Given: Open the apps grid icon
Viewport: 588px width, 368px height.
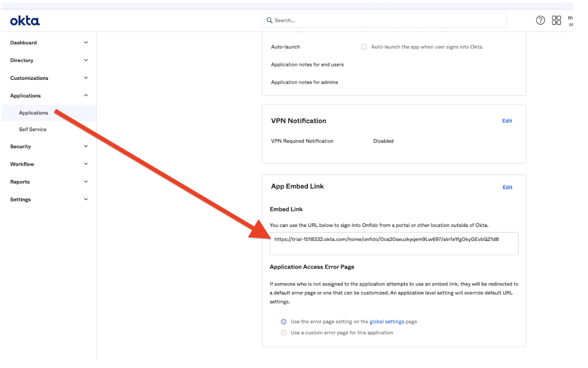Looking at the screenshot, I should click(556, 20).
